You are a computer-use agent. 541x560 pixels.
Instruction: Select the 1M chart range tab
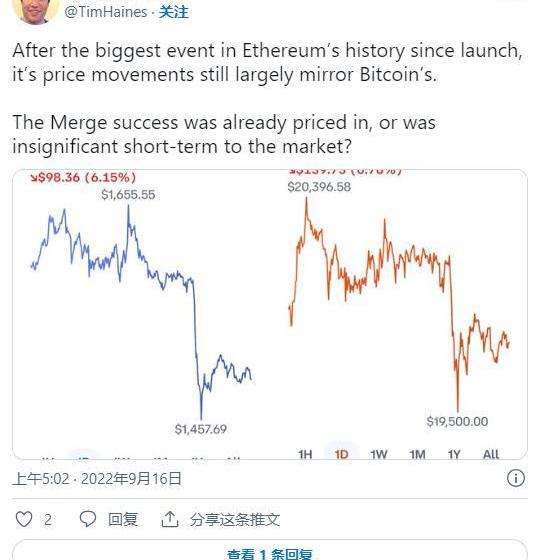417,454
